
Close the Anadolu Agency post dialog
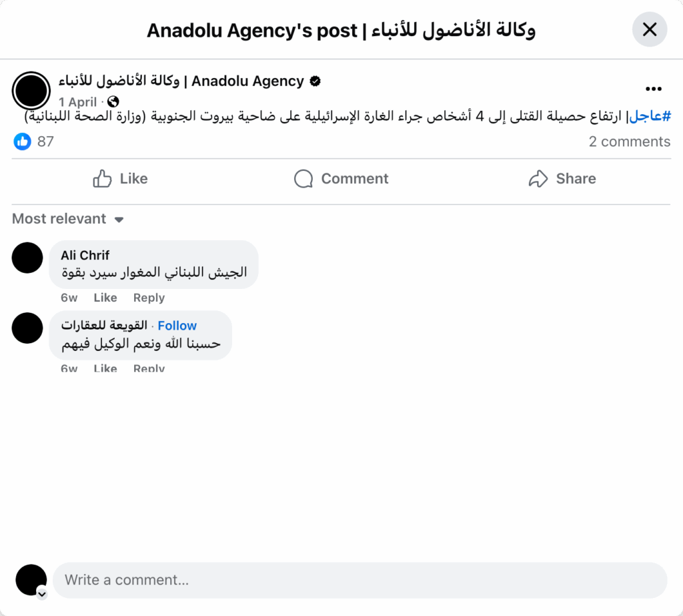coord(649,29)
